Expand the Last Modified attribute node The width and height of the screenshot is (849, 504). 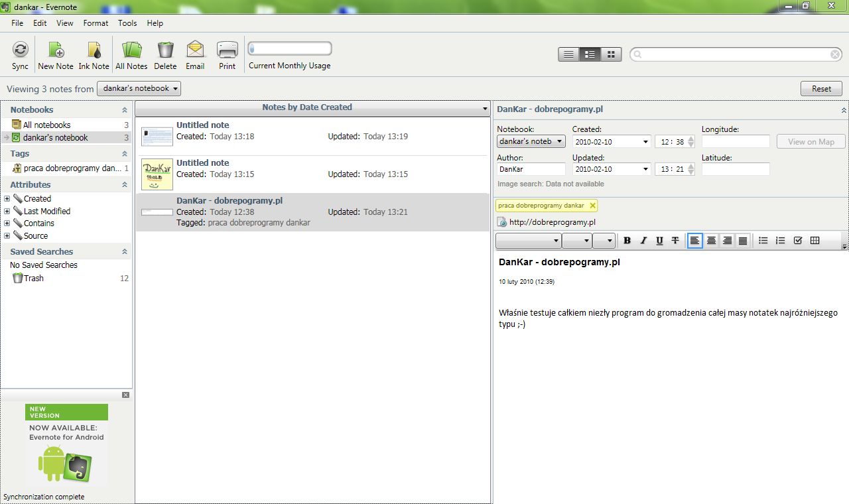pyautogui.click(x=7, y=211)
